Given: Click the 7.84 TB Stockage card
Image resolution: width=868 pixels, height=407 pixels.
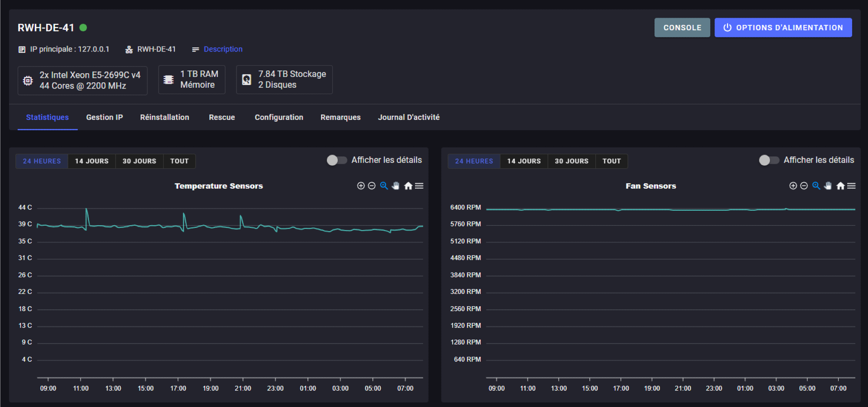Looking at the screenshot, I should click(x=284, y=80).
